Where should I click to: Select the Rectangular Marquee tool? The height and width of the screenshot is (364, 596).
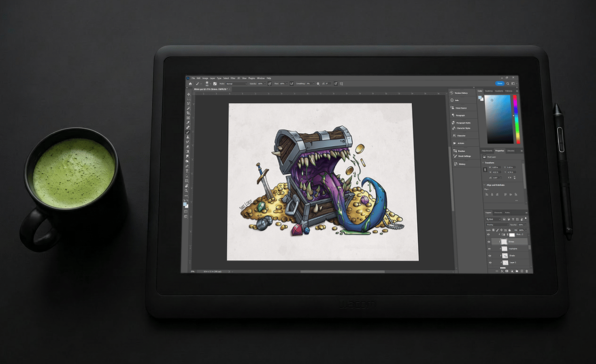point(189,99)
